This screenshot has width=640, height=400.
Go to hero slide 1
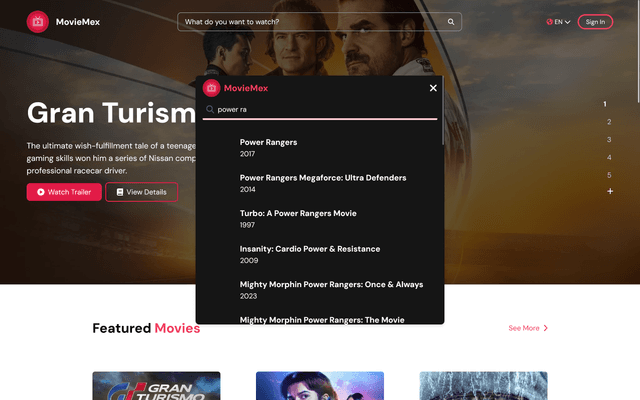605,104
